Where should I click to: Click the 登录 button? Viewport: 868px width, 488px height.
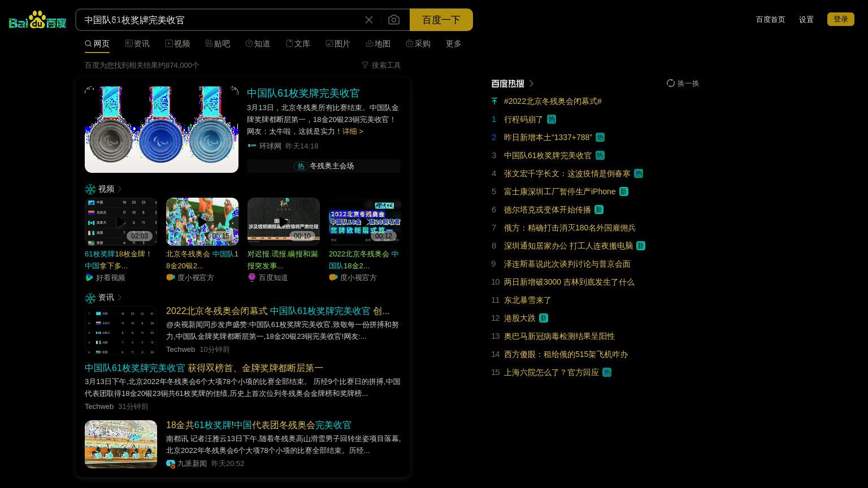pos(841,19)
